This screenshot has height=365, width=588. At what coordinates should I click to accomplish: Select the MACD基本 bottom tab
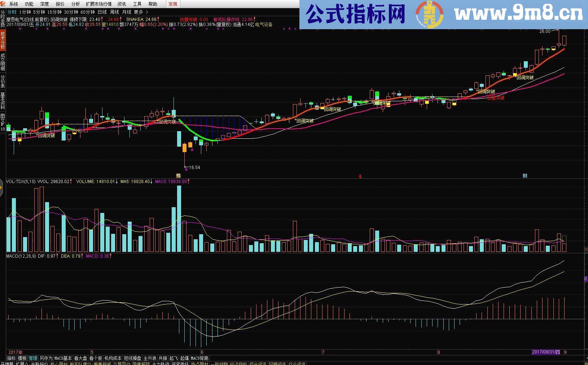[63, 358]
